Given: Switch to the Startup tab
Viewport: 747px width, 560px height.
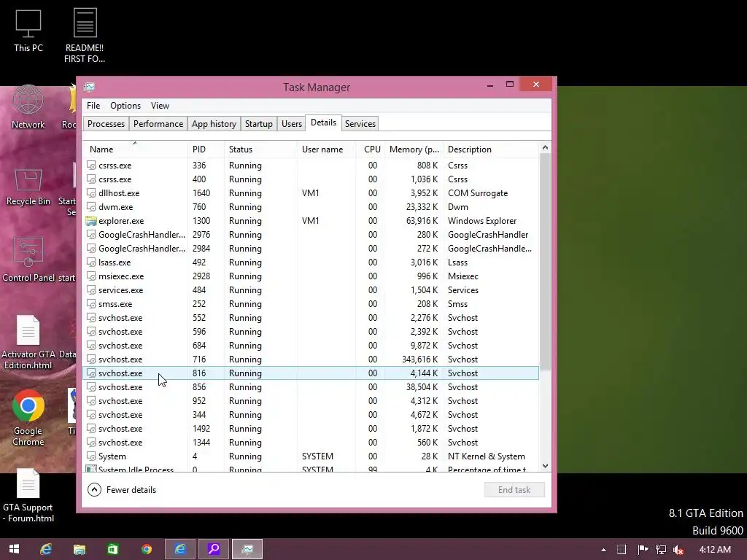Looking at the screenshot, I should [259, 124].
